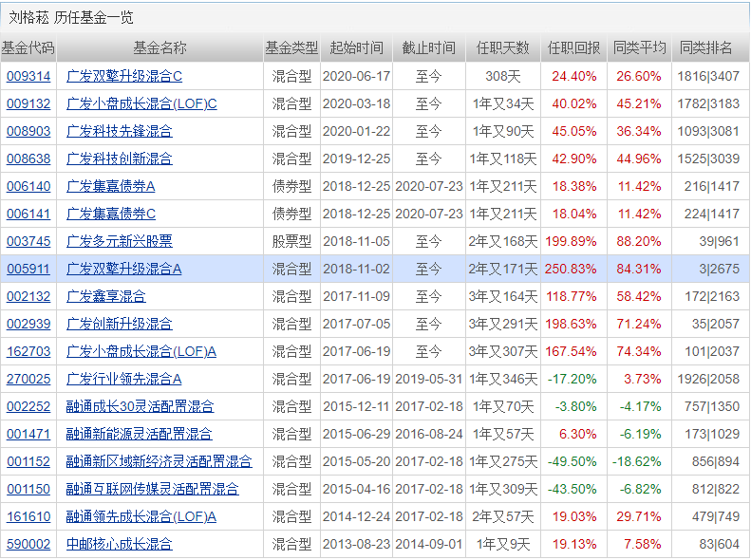
Task: Select the 308天 tenure cell
Action: 502,76
